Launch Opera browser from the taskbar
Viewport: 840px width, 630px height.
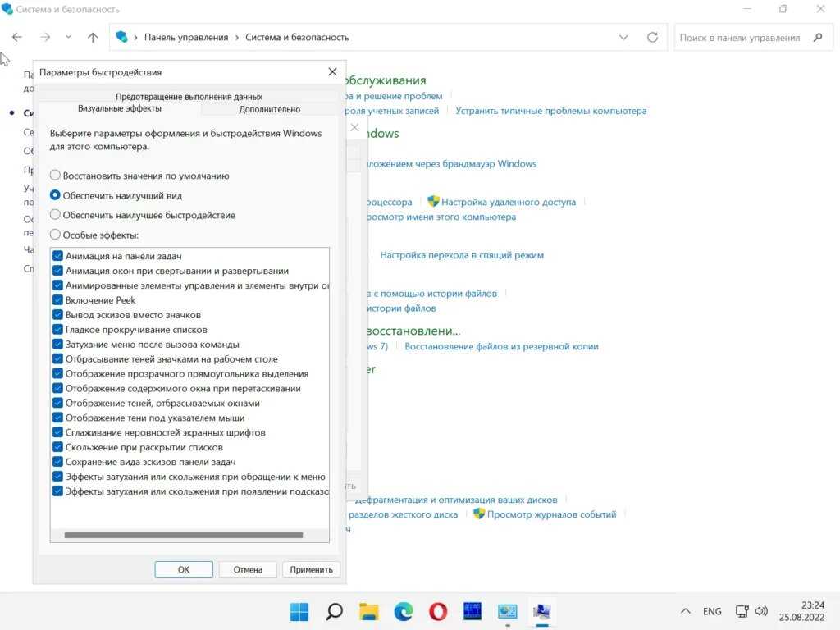click(x=438, y=611)
